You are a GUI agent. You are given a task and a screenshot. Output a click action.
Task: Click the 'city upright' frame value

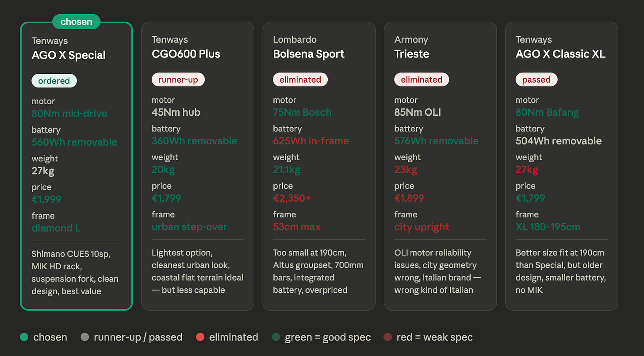(422, 227)
